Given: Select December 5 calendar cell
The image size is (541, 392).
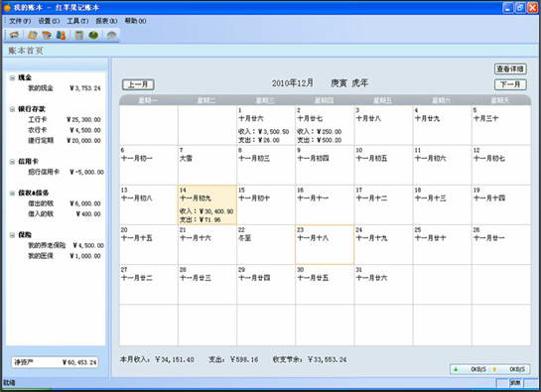Looking at the screenshot, I should point(501,125).
